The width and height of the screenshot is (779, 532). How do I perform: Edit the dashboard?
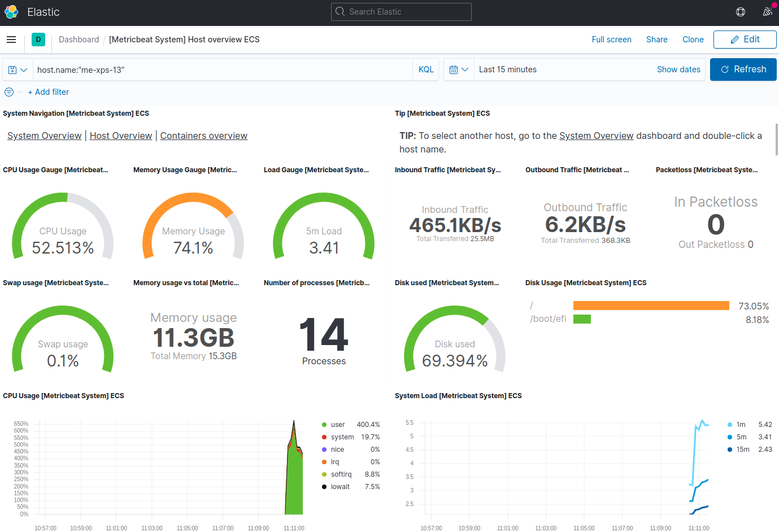click(x=745, y=40)
